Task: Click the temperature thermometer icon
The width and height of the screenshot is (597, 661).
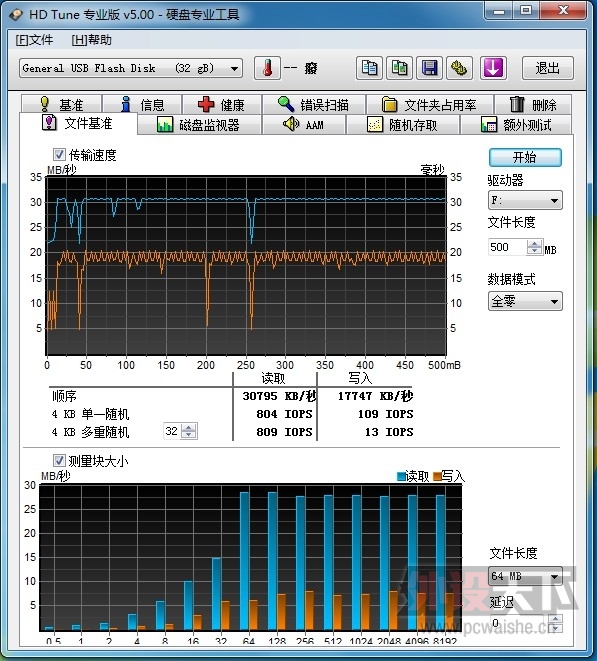Action: [x=267, y=68]
